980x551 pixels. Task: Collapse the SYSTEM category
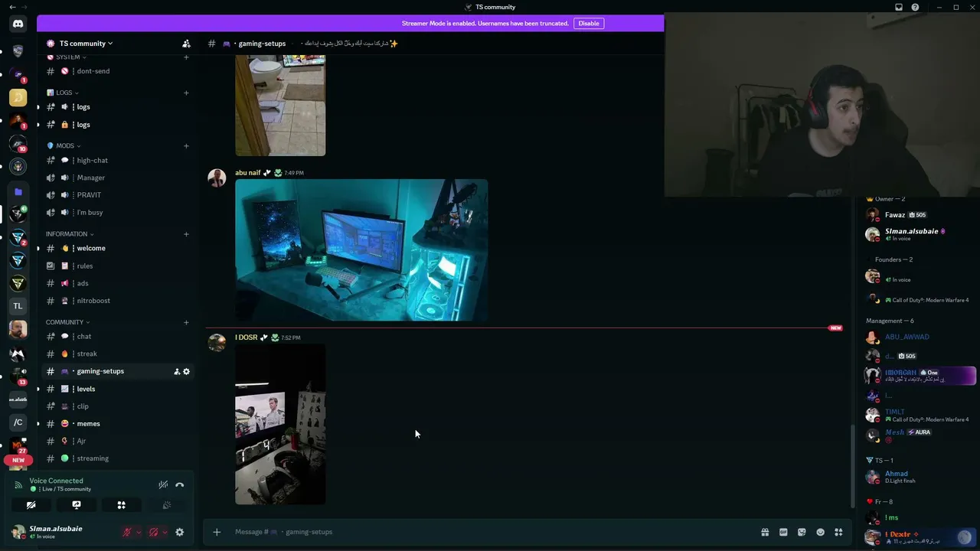67,57
